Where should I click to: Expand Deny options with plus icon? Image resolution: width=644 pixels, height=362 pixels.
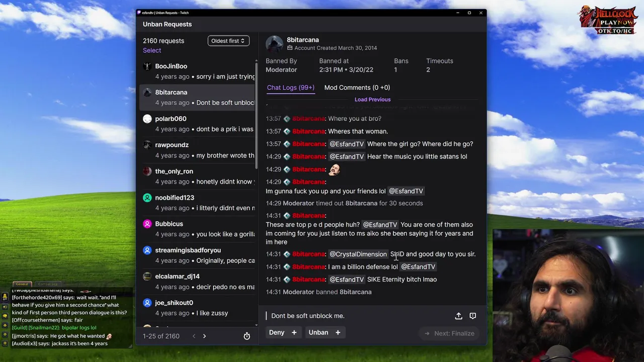[294, 332]
